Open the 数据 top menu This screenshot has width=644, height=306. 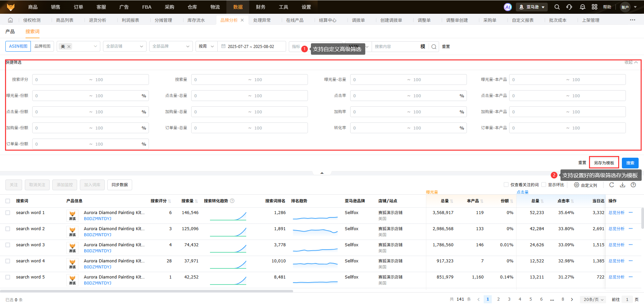(238, 7)
